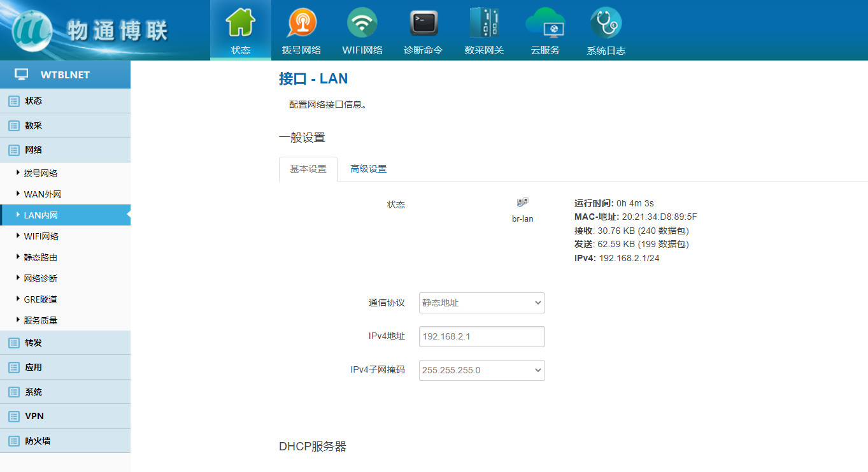Image resolution: width=868 pixels, height=472 pixels.
Task: Click the green house Status icon
Action: 241,23
